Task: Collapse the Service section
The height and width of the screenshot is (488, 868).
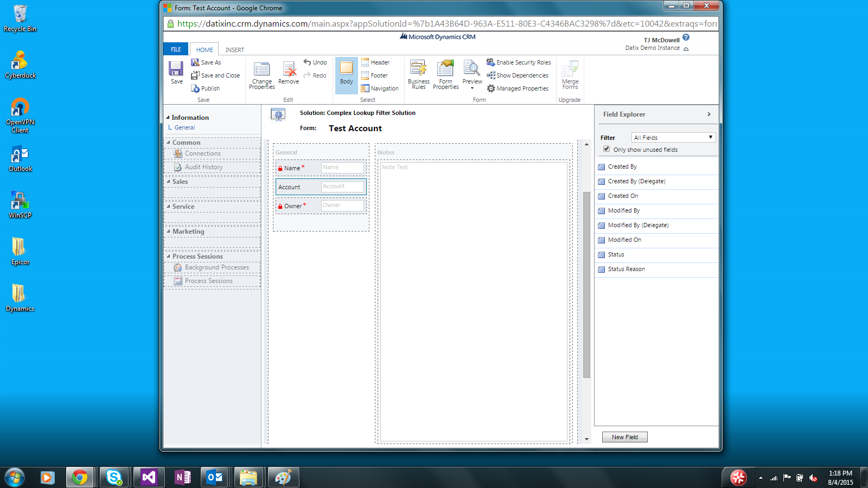Action: tap(168, 207)
